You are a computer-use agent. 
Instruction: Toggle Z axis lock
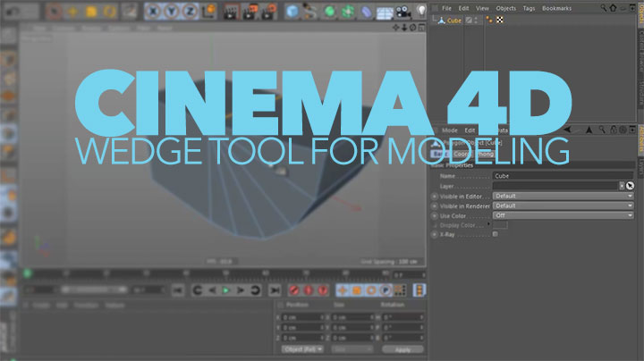tap(191, 11)
